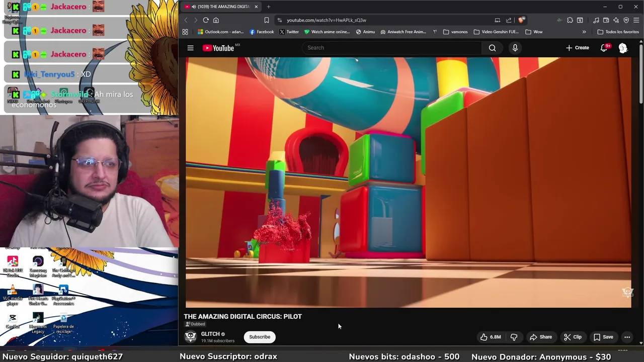The image size is (644, 362).
Task: Bookmark this page using bookmark icon
Action: click(267, 20)
